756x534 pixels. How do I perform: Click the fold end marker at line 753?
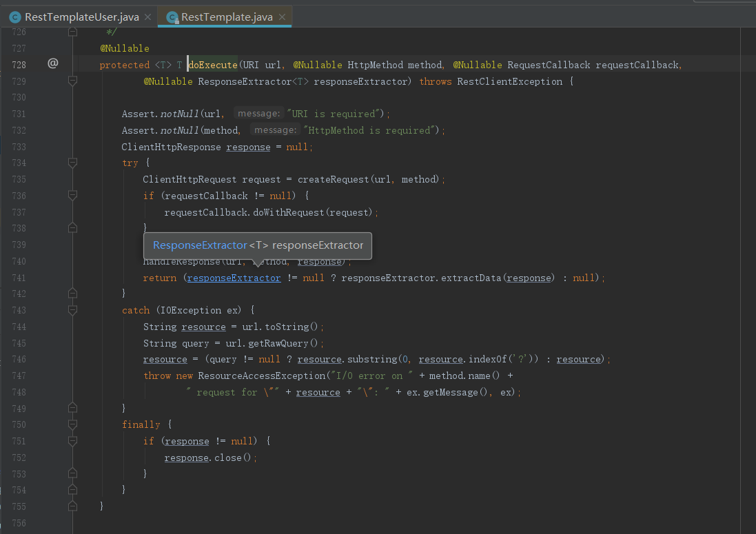(73, 473)
